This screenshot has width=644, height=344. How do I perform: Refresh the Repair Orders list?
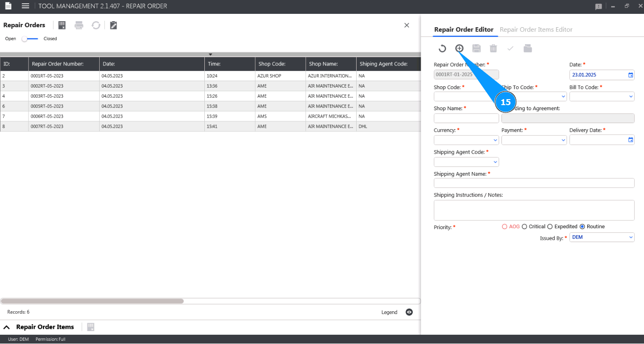96,25
